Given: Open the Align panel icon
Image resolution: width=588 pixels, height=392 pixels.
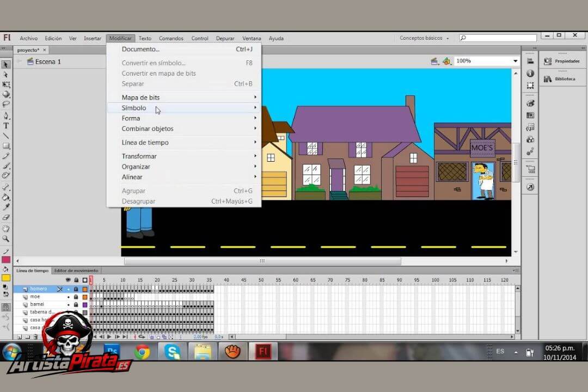Looking at the screenshot, I should (530, 61).
